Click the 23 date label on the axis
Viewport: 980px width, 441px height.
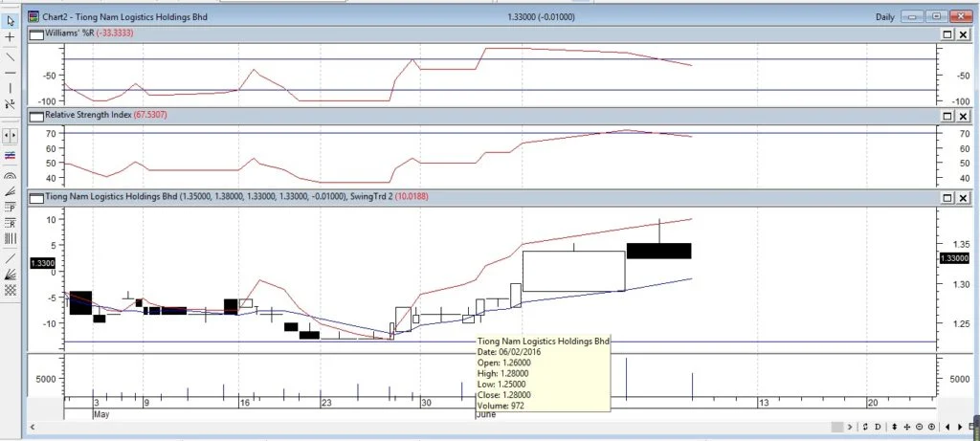click(326, 403)
